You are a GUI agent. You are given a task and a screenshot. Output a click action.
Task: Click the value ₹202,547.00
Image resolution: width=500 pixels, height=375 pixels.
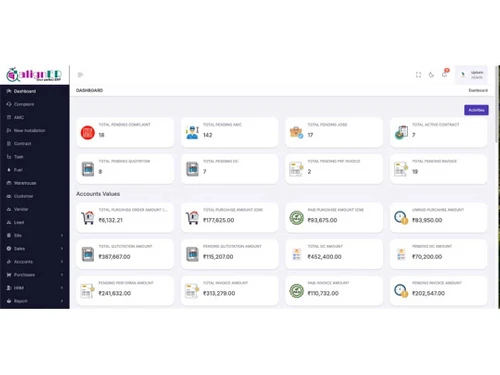tap(428, 293)
